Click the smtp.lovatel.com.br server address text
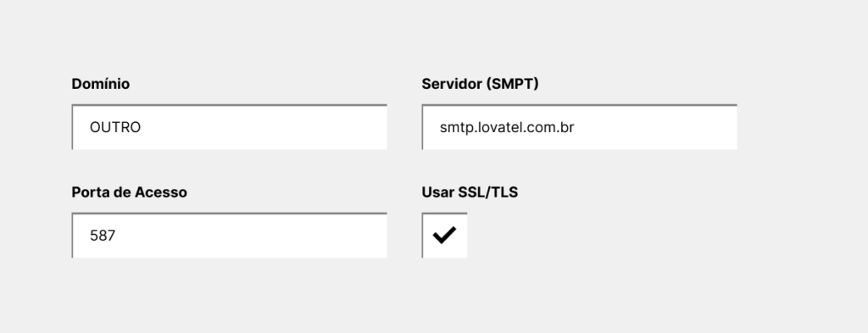The image size is (868, 333). (x=507, y=128)
